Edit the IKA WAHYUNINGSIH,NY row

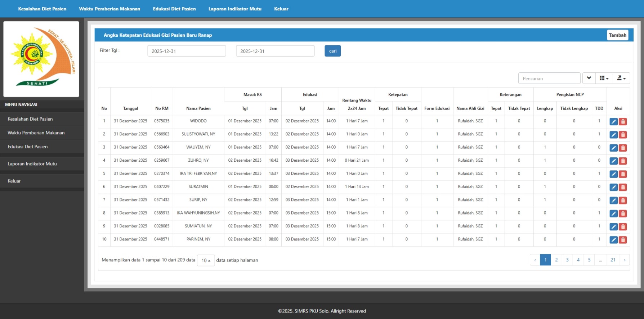613,214
